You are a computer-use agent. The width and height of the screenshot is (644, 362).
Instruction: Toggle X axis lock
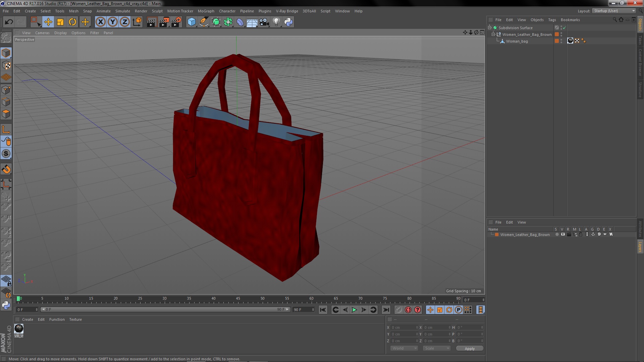tap(100, 22)
